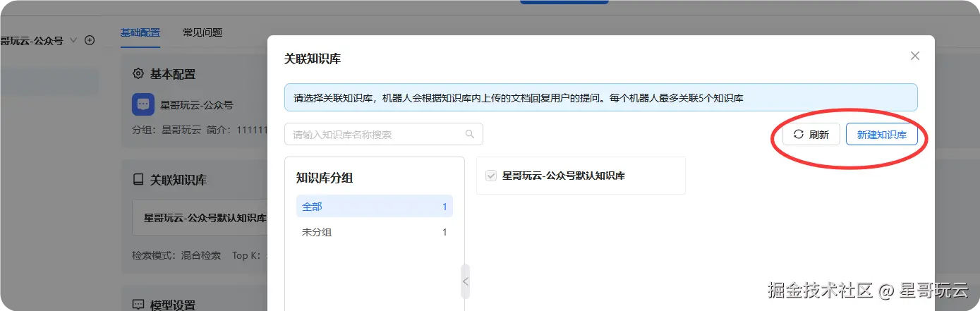Image resolution: width=980 pixels, height=311 pixels.
Task: Click background 星哥玩云-公众号默认知识库 card
Action: point(200,218)
